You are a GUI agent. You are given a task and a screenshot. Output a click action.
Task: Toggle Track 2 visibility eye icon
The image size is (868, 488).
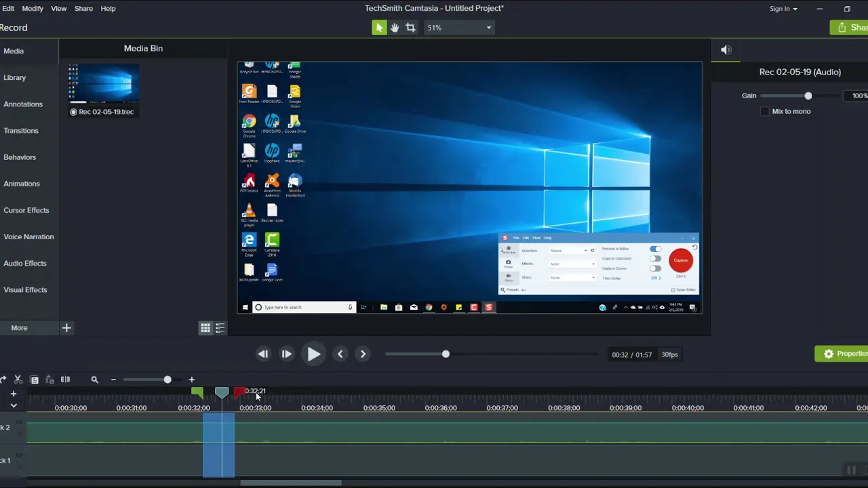click(x=20, y=423)
